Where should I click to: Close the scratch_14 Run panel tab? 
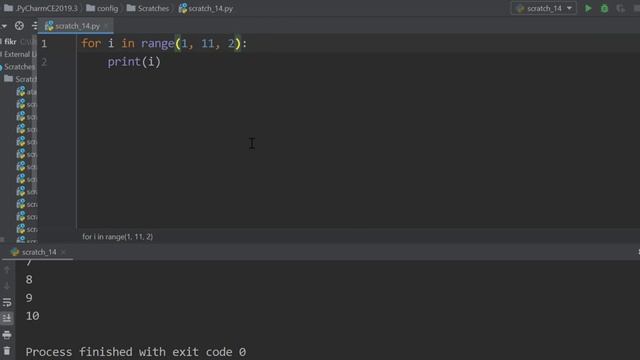pos(63,252)
